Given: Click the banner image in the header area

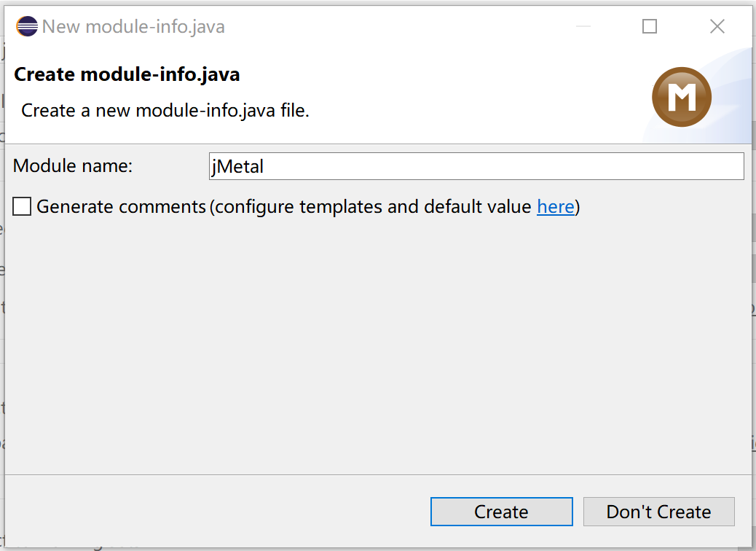Looking at the screenshot, I should (x=681, y=96).
